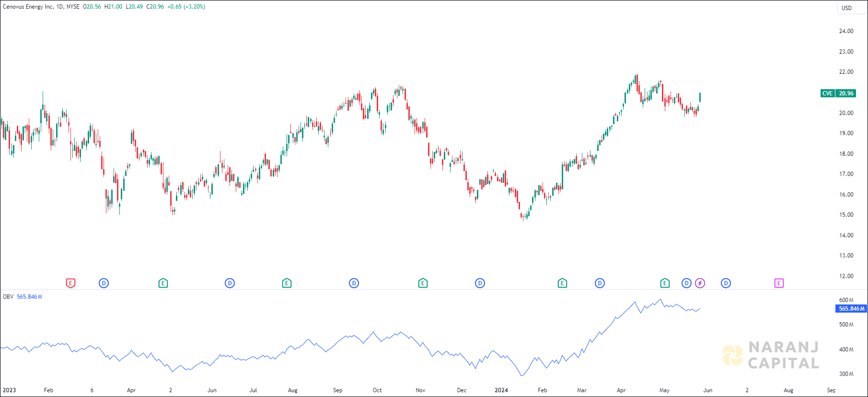Viewport: 868px width, 397px height.
Task: Show the earnings marker in early November 2023
Action: (x=423, y=283)
